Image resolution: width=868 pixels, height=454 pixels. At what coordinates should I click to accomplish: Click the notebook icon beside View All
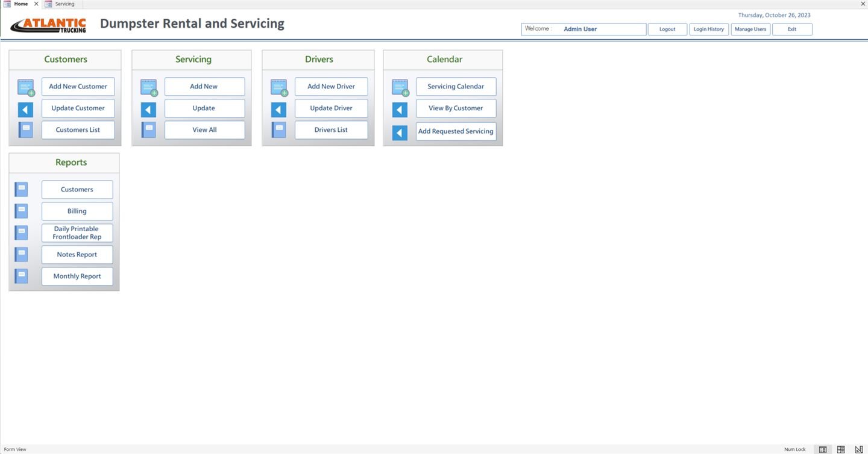[x=148, y=130]
